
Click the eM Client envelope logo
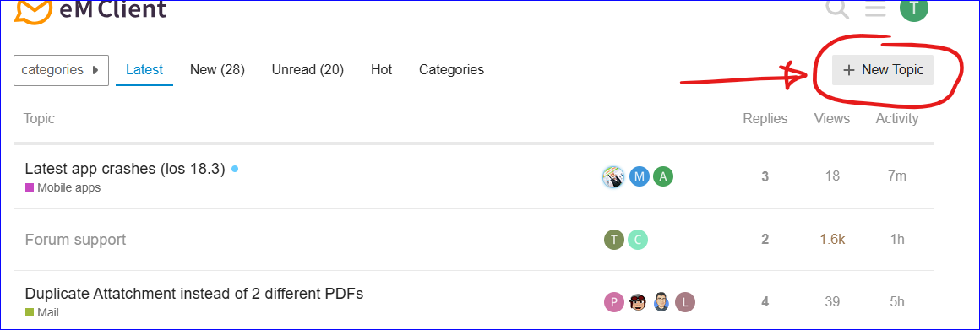click(32, 12)
